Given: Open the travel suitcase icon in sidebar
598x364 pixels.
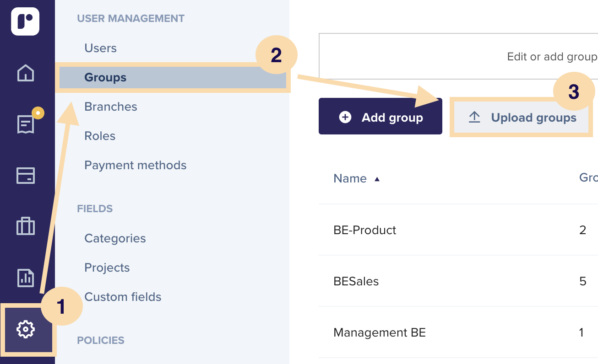Looking at the screenshot, I should pos(26,226).
